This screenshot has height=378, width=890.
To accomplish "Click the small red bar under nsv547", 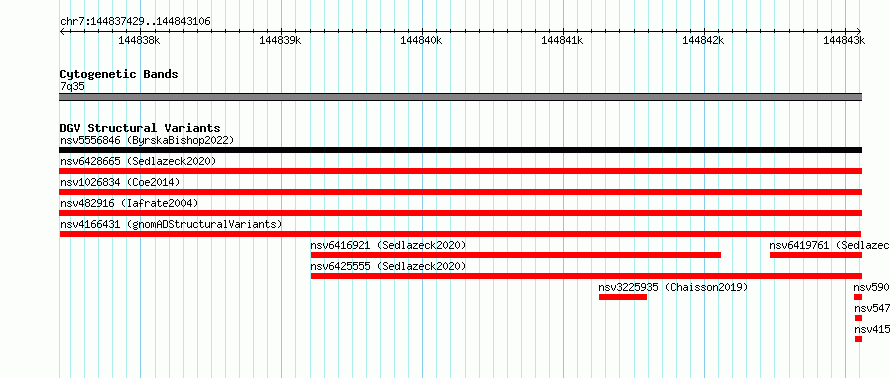I will (858, 318).
